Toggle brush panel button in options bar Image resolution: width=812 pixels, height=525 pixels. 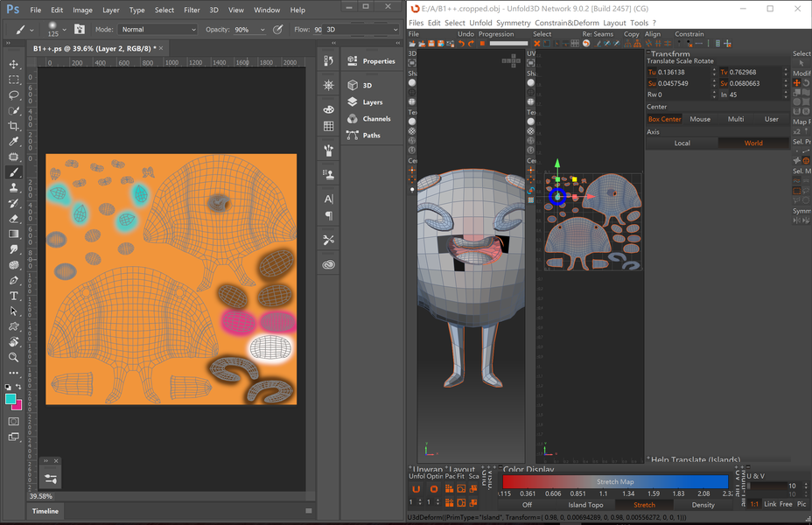click(80, 30)
